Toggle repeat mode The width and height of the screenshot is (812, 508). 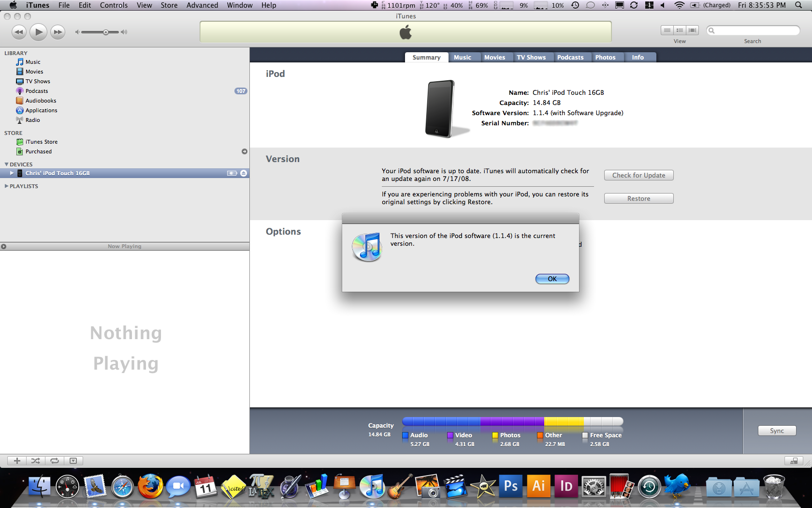coord(55,461)
